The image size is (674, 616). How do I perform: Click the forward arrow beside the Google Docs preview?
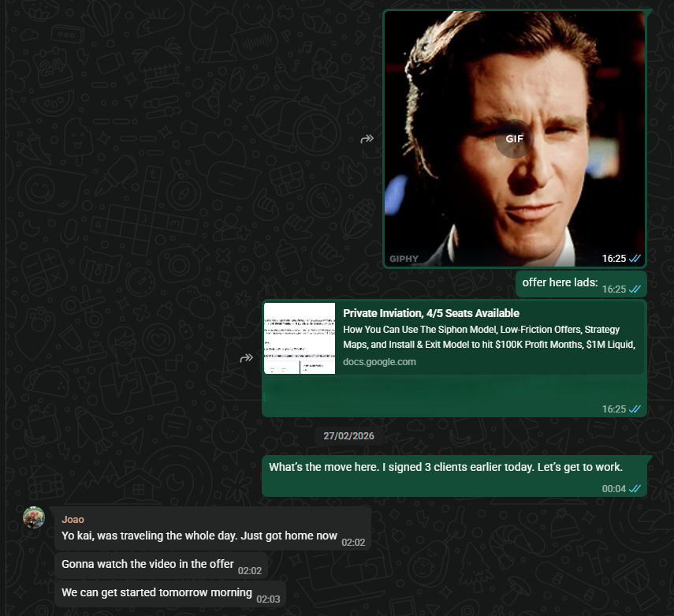(x=247, y=358)
